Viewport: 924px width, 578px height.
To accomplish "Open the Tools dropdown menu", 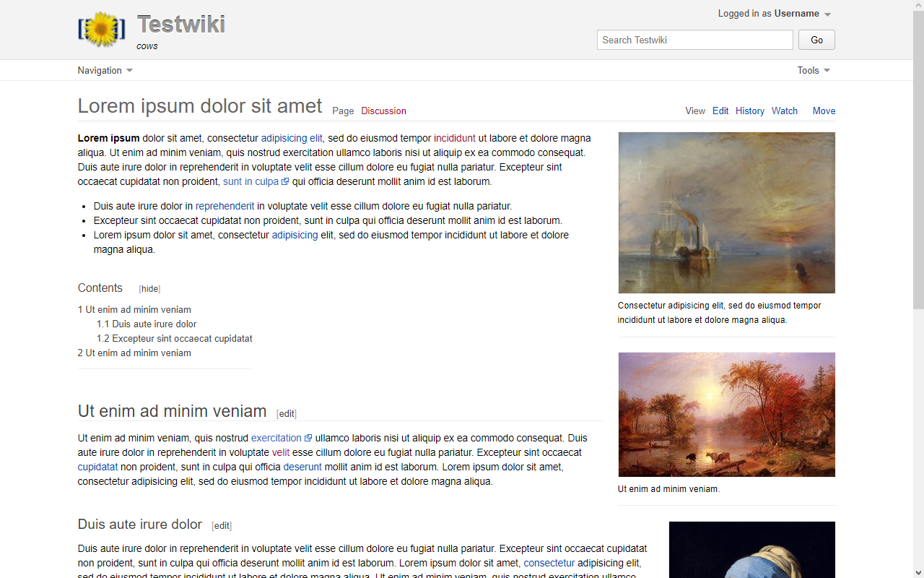I will (814, 70).
